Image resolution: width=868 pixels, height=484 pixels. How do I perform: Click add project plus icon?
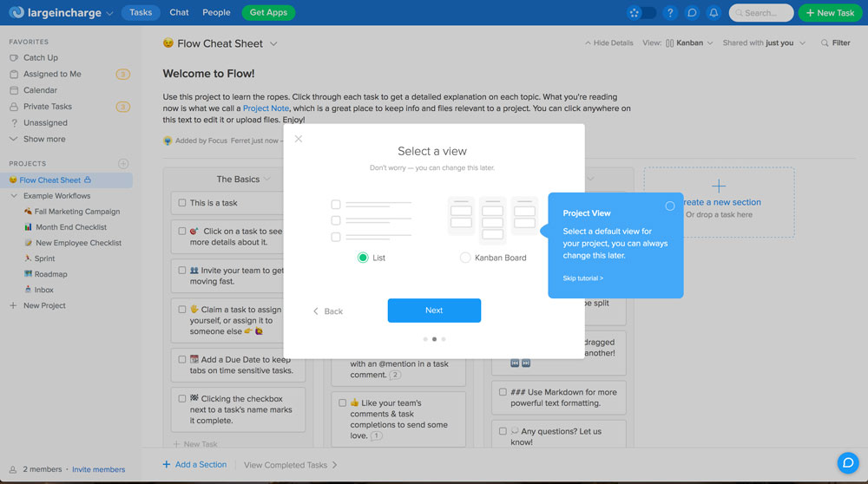click(123, 164)
